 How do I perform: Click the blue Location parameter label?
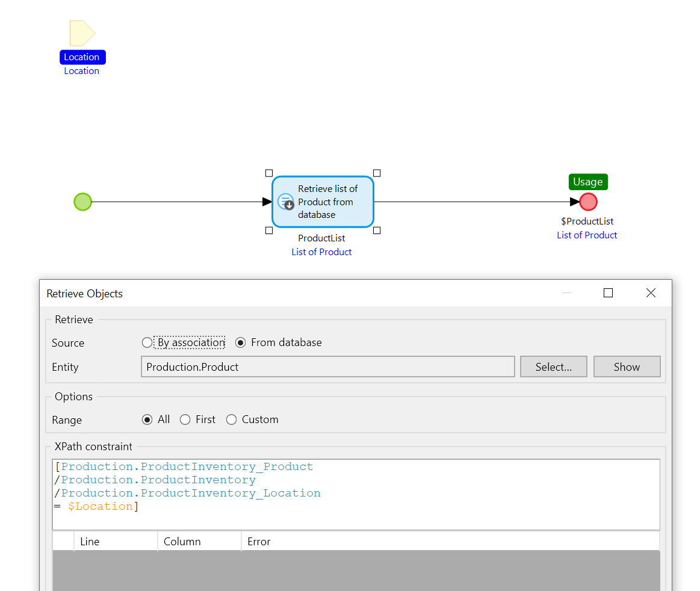point(82,57)
